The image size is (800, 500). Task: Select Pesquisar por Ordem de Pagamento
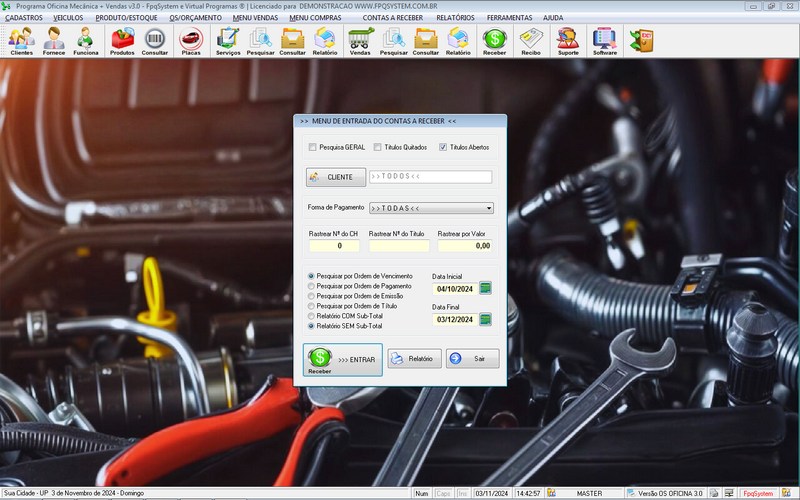pos(311,286)
